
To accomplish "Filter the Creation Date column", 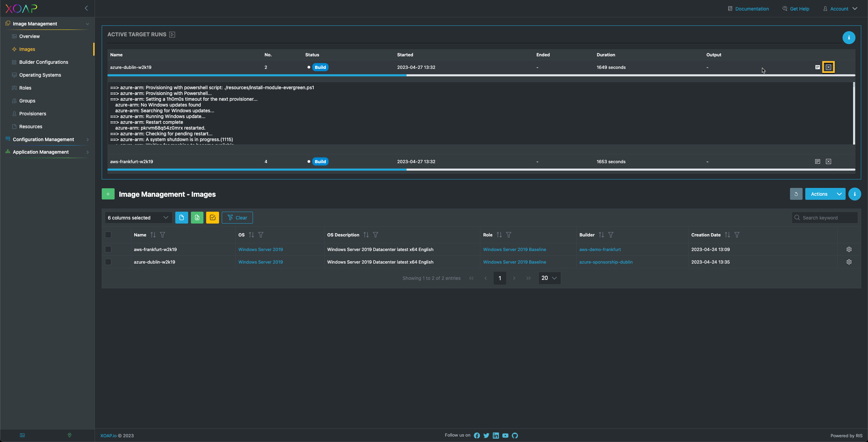I will pyautogui.click(x=737, y=235).
